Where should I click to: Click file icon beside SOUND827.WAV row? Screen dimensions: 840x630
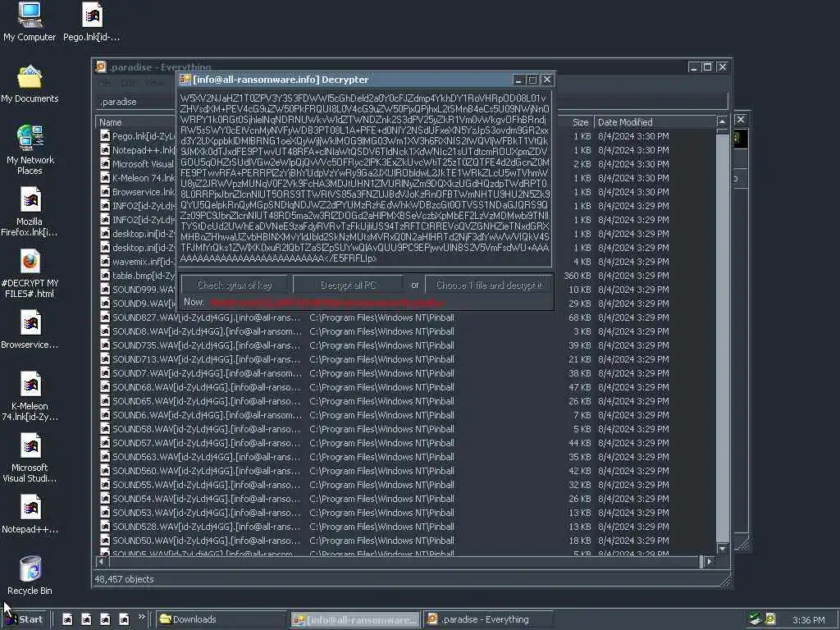pyautogui.click(x=105, y=317)
